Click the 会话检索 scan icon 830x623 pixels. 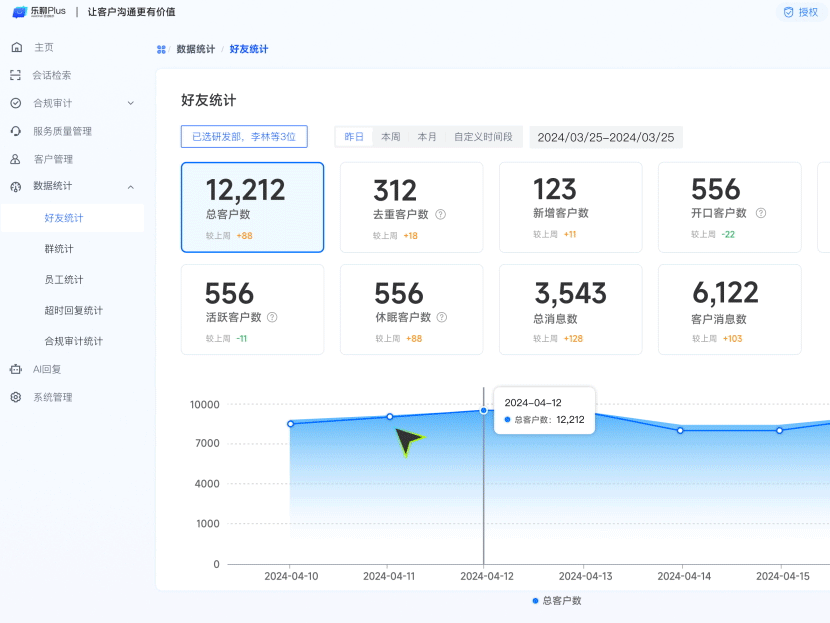click(x=16, y=75)
